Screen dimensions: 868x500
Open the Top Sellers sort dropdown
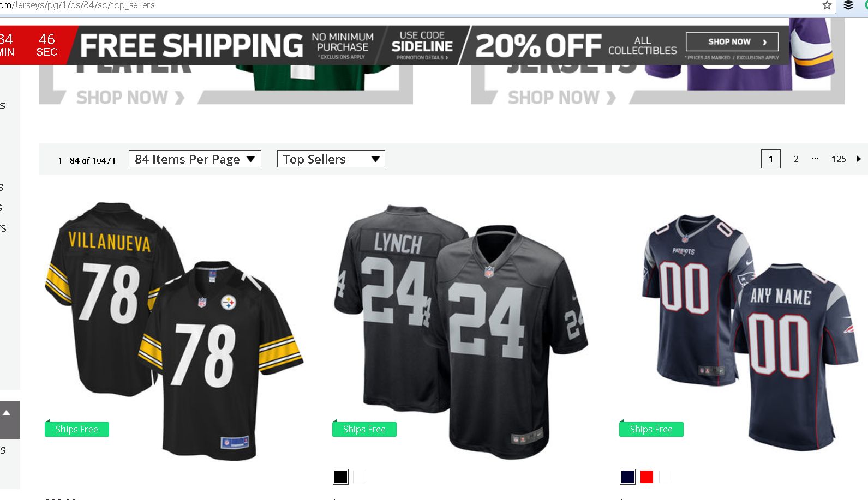pos(331,159)
